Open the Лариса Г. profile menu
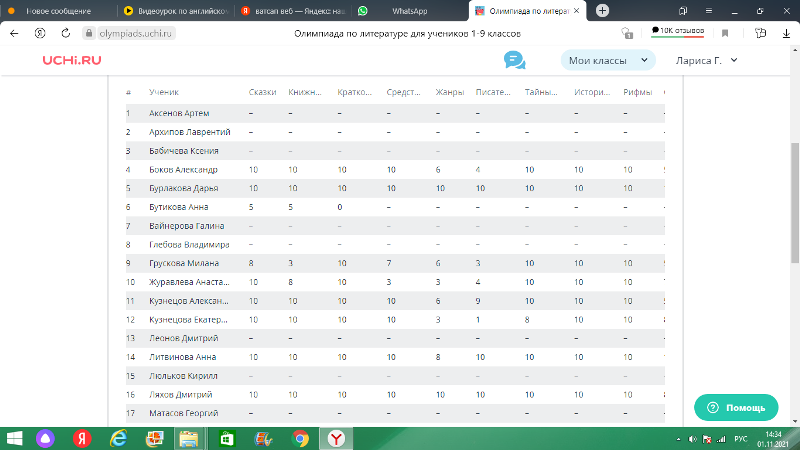Screen dimensions: 800x450 707,61
